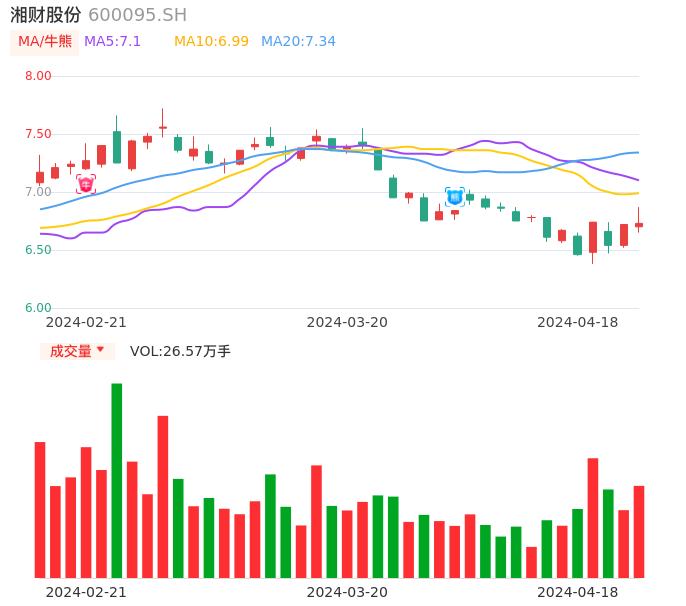
Task: Click the last red volume bar
Action: [x=639, y=532]
